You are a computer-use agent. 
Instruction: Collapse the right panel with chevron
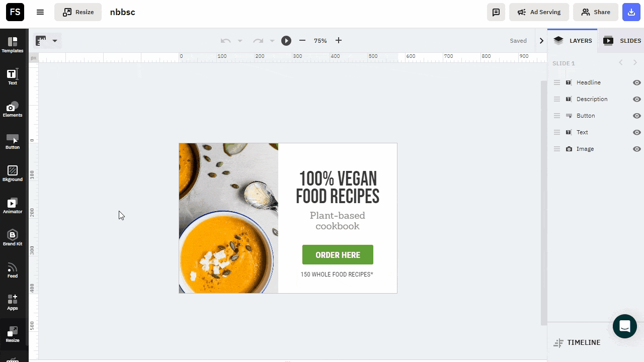coord(541,41)
